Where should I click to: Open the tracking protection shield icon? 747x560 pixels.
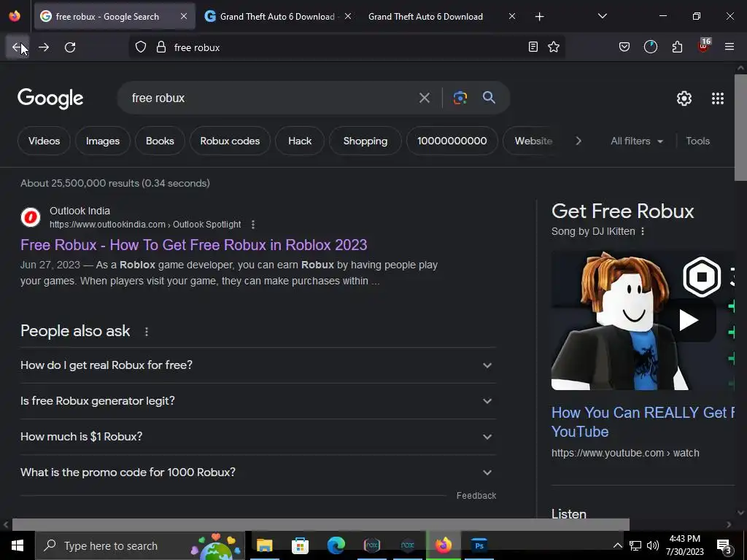[141, 47]
